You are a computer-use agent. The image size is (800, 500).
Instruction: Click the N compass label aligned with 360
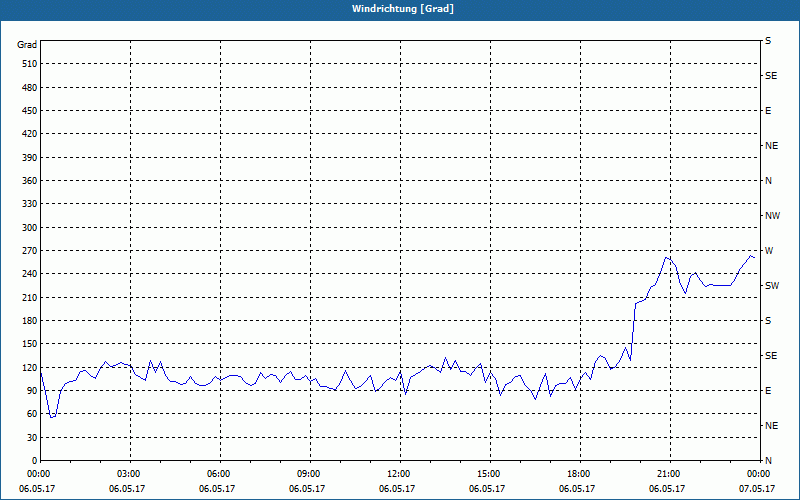pyautogui.click(x=768, y=181)
